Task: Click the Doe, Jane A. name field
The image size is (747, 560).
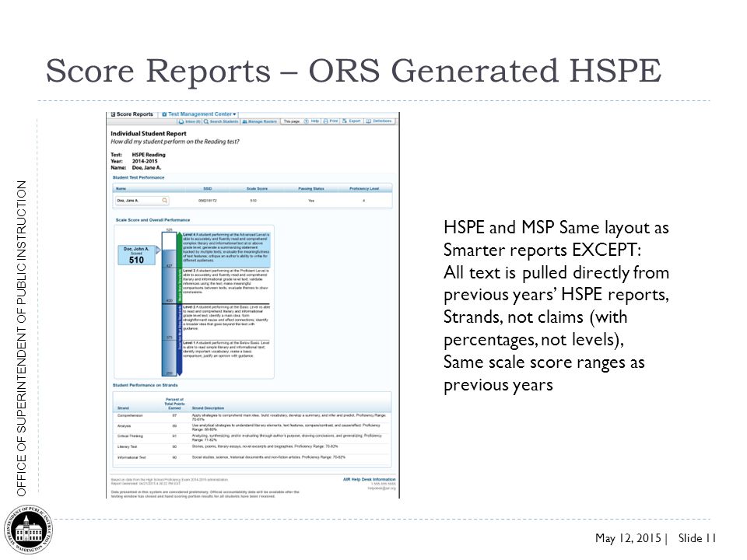Action: (x=142, y=201)
